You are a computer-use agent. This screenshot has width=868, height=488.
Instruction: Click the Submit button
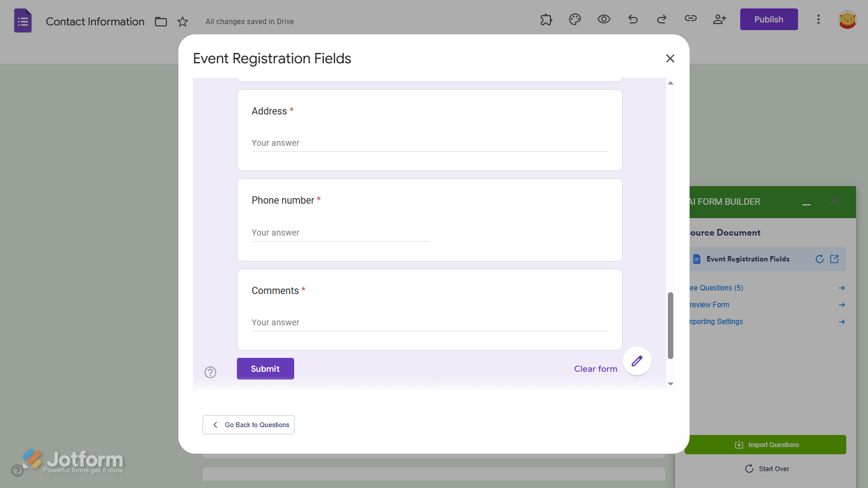(x=265, y=368)
